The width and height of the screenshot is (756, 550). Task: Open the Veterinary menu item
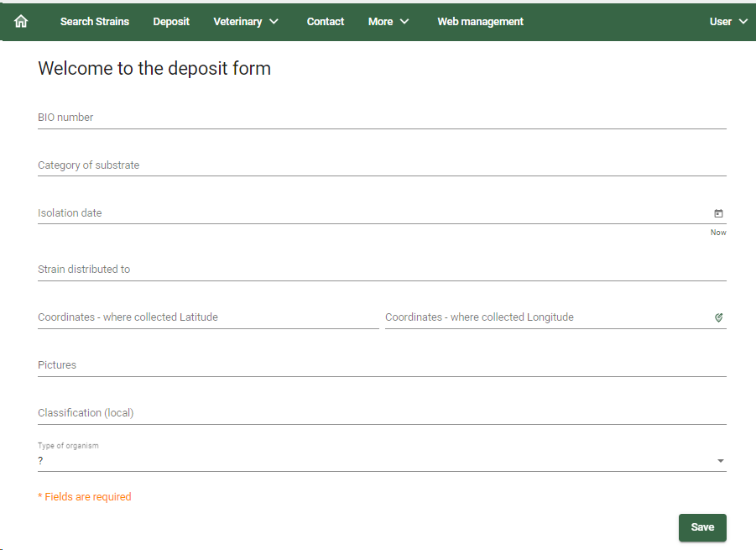click(x=237, y=21)
